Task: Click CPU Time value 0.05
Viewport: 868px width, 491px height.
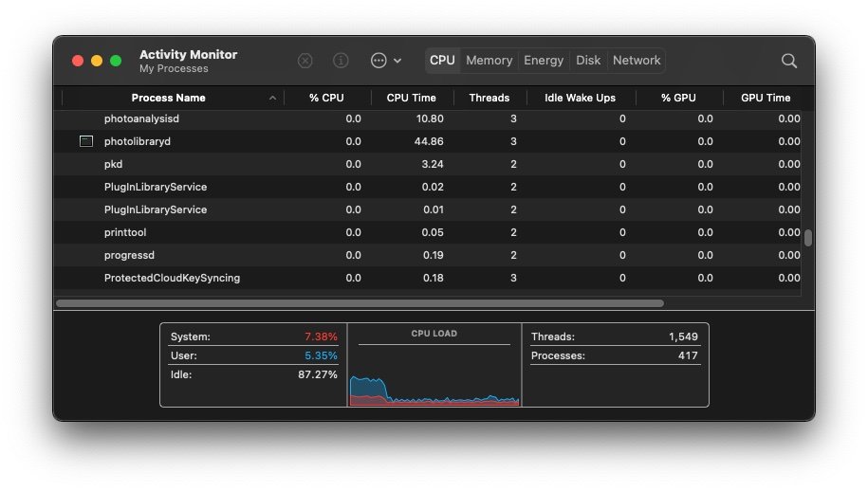Action: pos(433,232)
